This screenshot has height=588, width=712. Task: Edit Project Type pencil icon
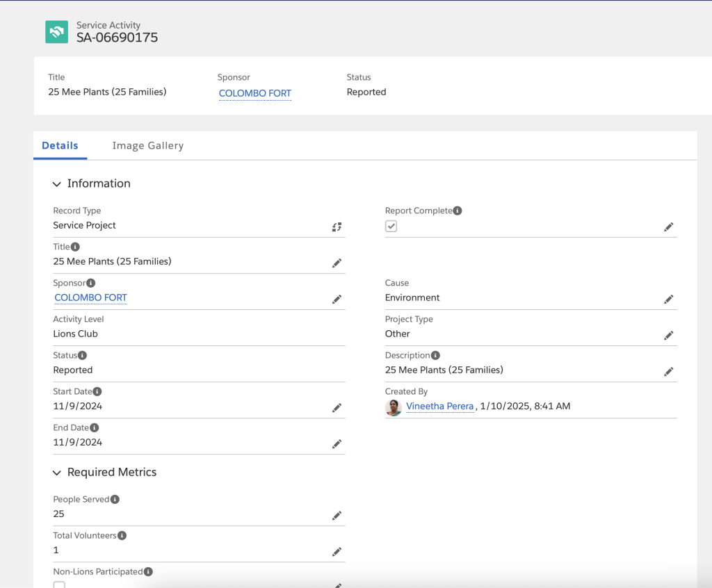(668, 336)
